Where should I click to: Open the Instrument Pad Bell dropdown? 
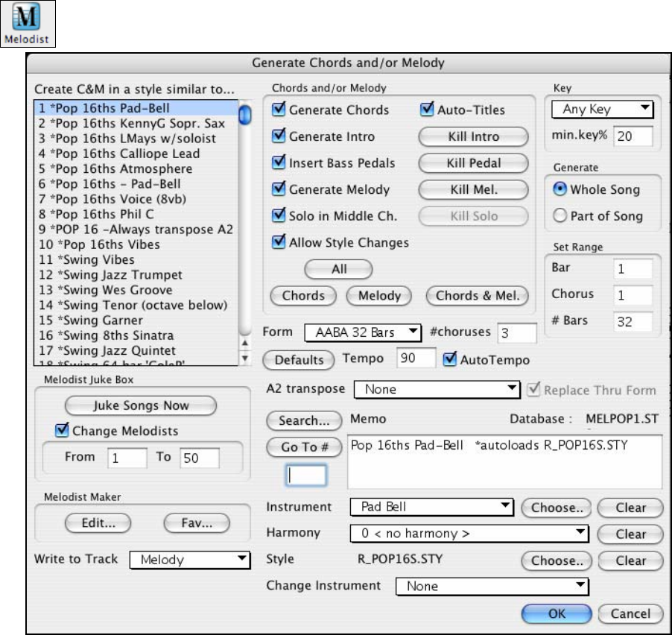(431, 507)
